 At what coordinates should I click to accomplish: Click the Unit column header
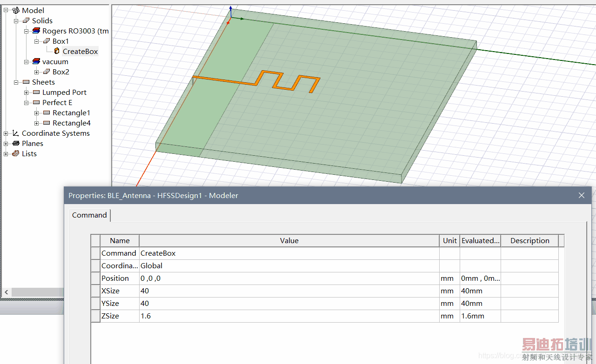click(x=449, y=240)
